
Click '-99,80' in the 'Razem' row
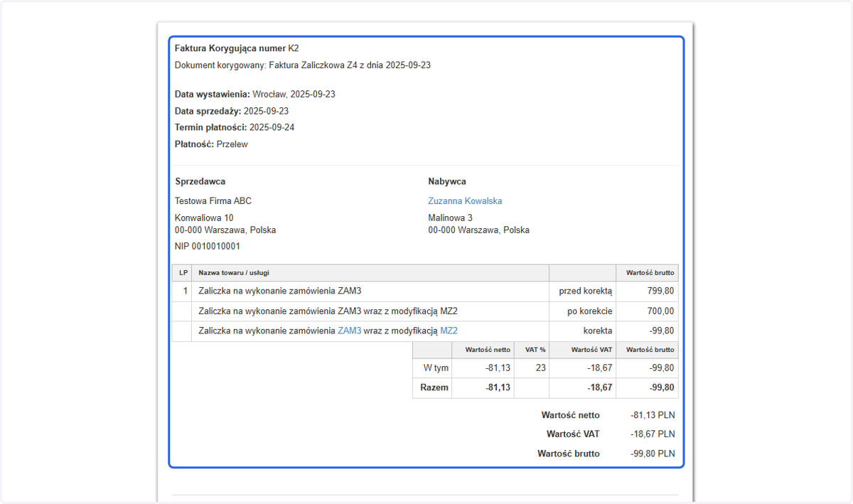[661, 388]
